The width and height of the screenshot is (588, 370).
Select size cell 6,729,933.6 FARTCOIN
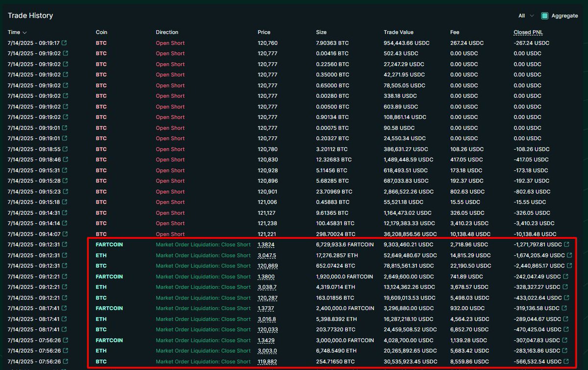345,244
